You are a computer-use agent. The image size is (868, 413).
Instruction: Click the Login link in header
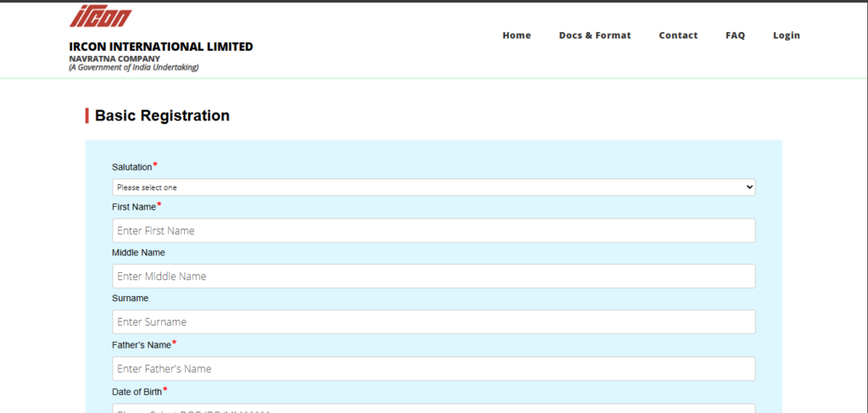coord(786,36)
